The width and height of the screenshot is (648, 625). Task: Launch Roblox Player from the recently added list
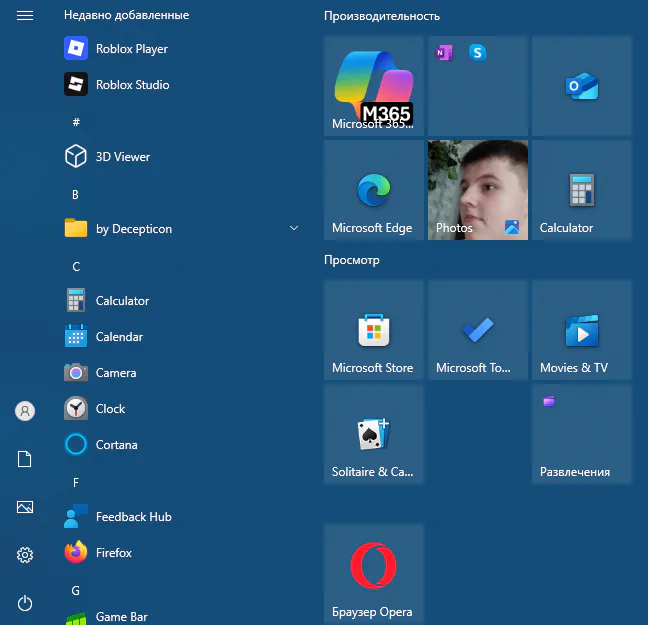[x=182, y=49]
